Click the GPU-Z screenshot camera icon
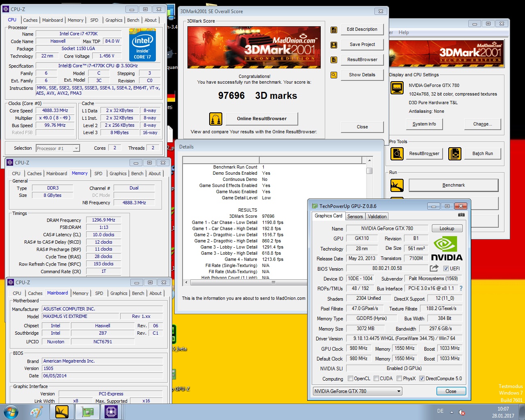 click(461, 215)
